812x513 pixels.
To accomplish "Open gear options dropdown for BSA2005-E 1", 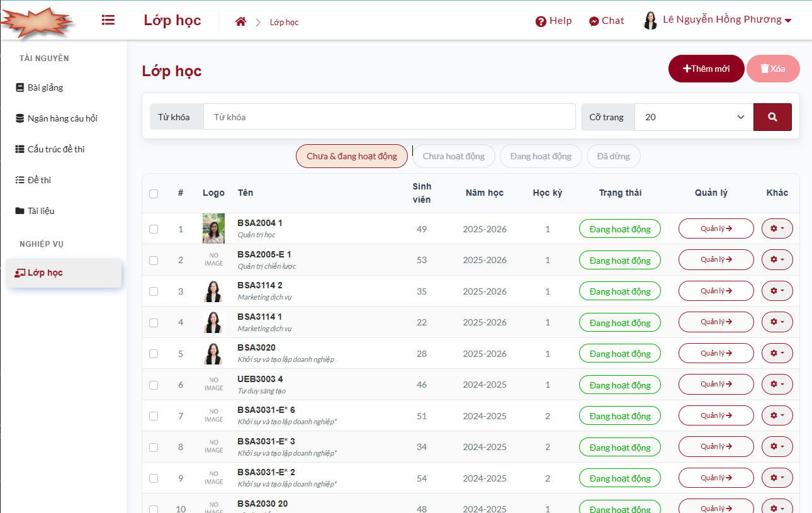I will pos(777,260).
